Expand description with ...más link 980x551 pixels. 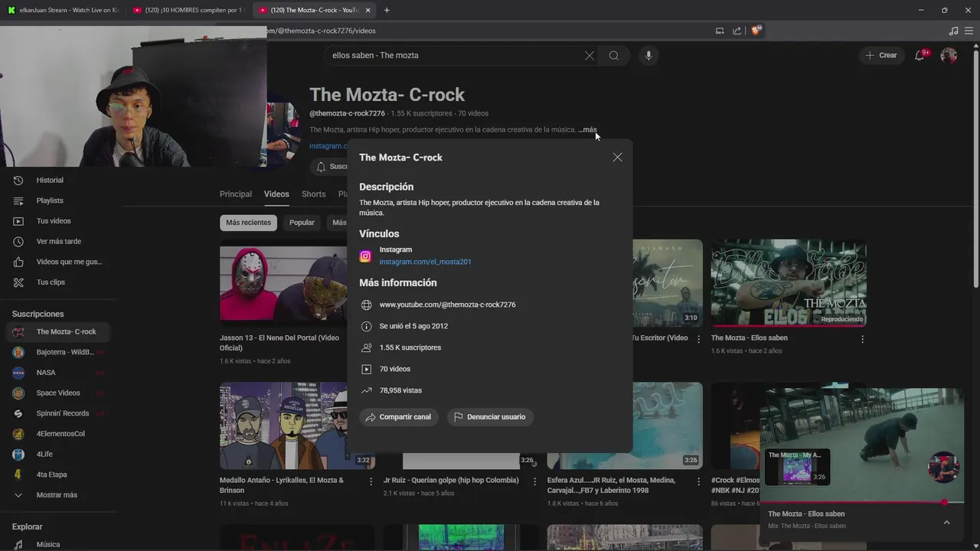pos(587,130)
